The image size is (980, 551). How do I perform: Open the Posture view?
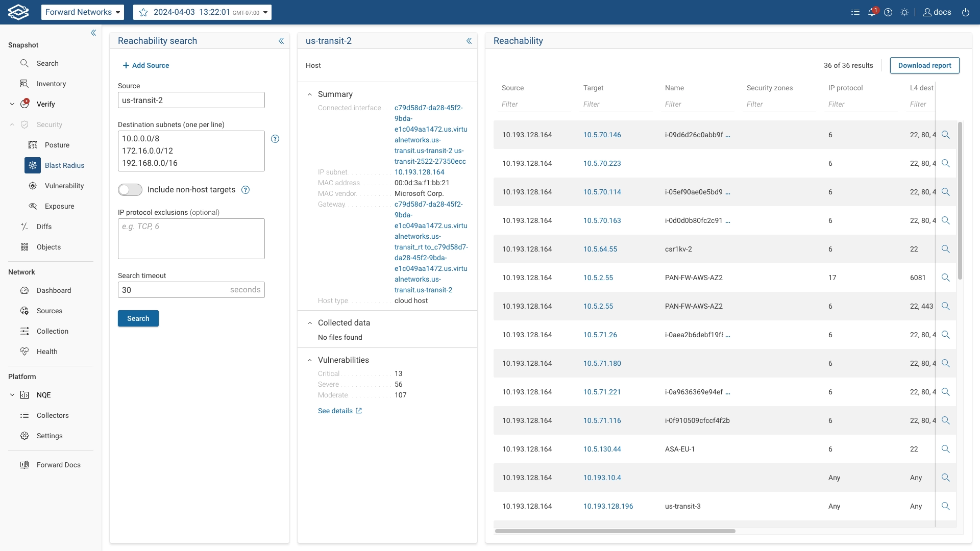pyautogui.click(x=58, y=145)
